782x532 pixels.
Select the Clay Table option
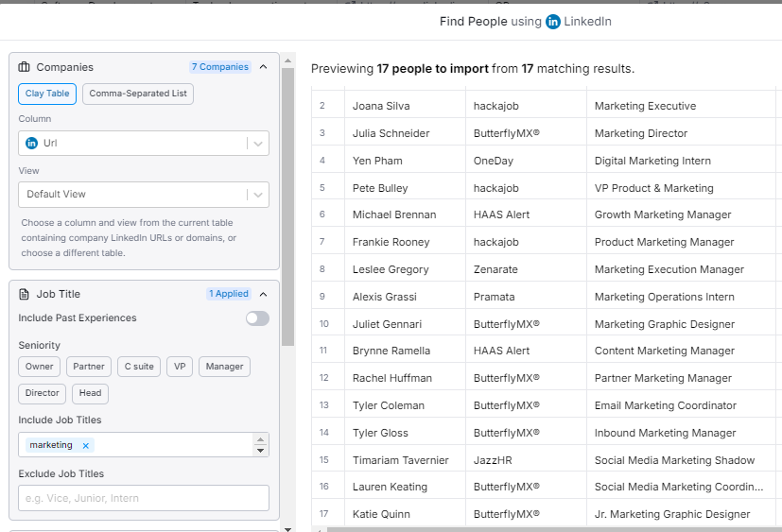pos(46,94)
